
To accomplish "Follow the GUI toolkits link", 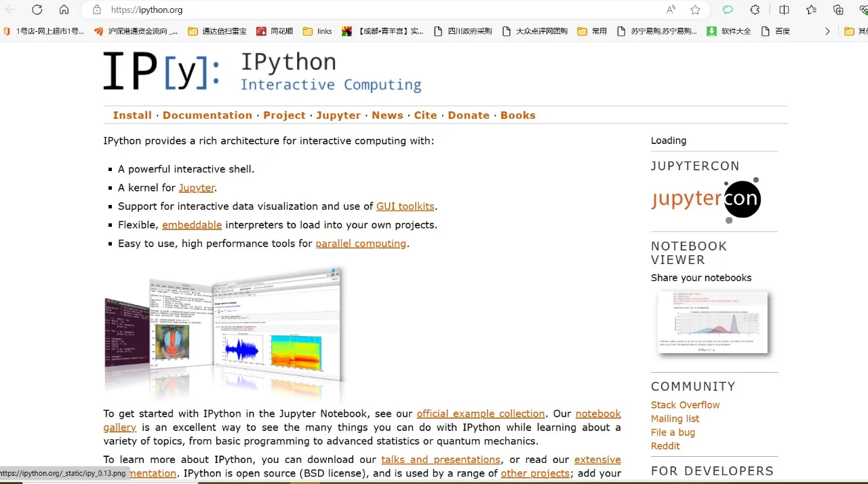I will coord(406,206).
